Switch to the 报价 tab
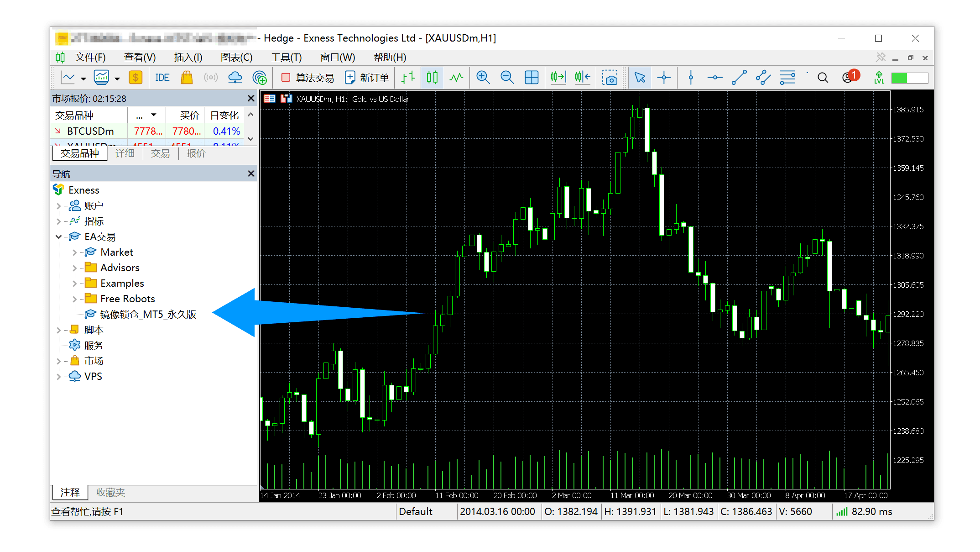 tap(196, 153)
